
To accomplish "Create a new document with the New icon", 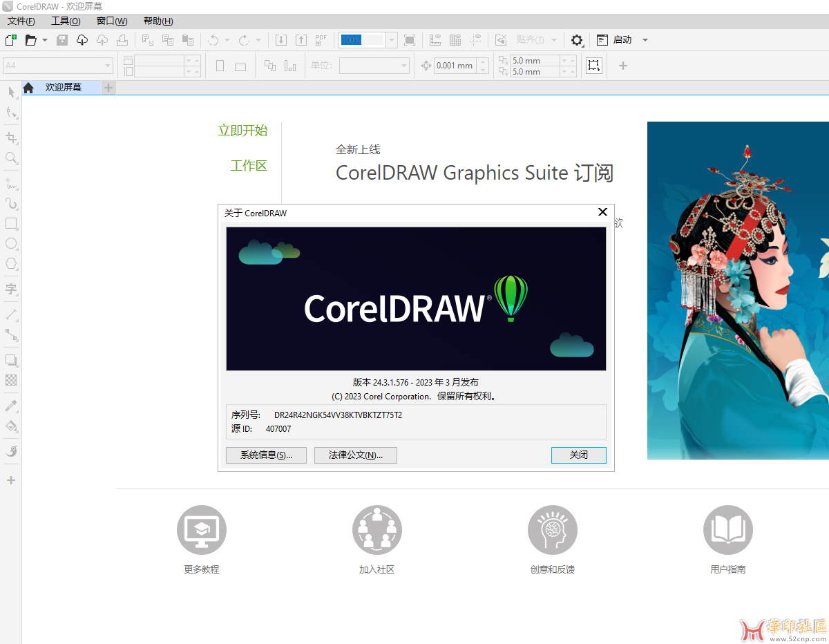I will point(10,40).
